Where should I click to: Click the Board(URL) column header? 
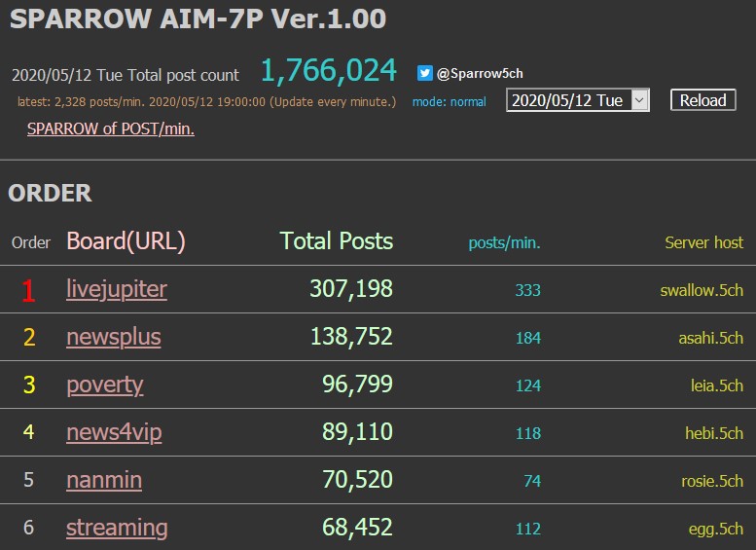click(126, 241)
